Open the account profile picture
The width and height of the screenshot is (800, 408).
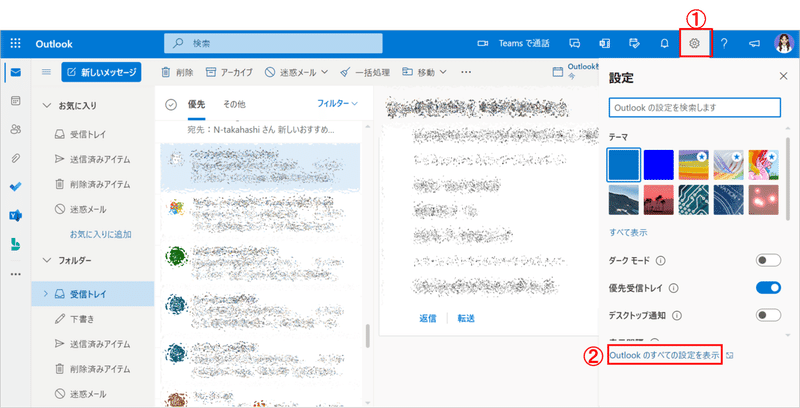(783, 44)
